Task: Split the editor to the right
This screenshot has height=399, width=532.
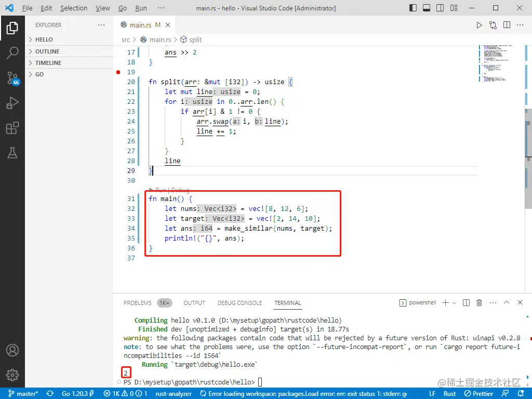Action: pyautogui.click(x=507, y=25)
